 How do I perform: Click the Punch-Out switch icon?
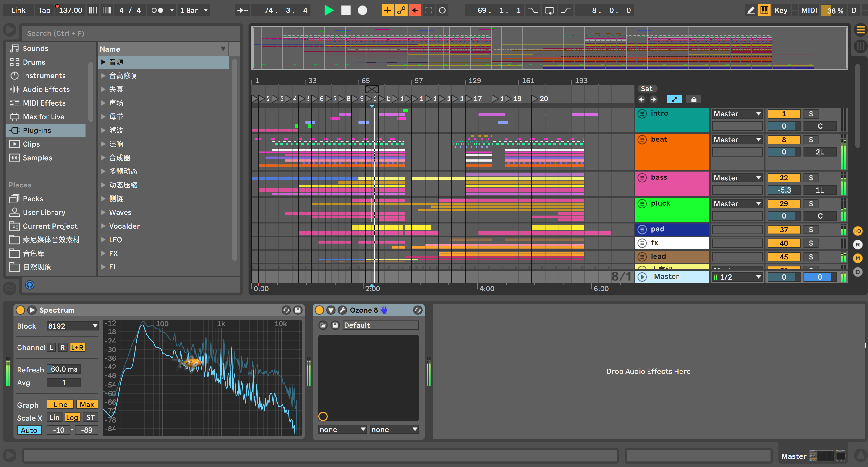[x=566, y=11]
